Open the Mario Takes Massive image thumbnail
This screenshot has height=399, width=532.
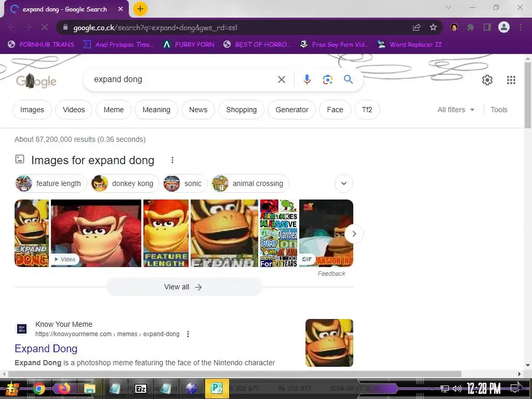[278, 233]
